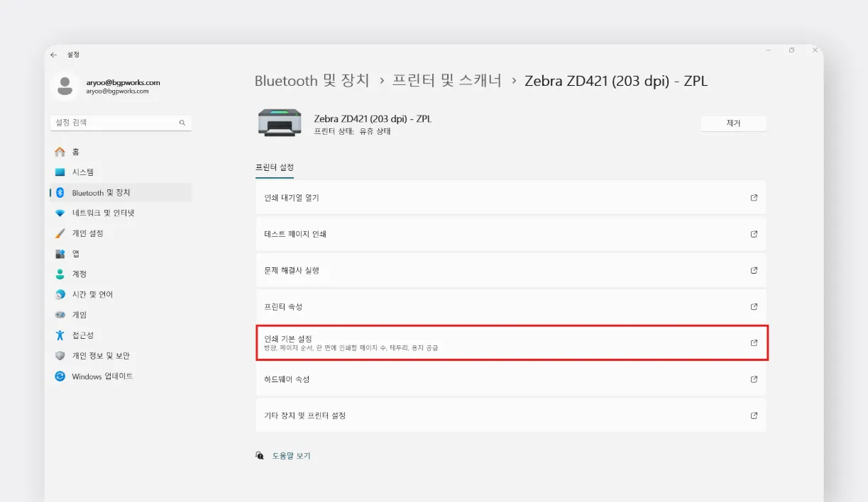The image size is (868, 502).
Task: Click external-link icon on 프린터 속성
Action: (x=754, y=306)
